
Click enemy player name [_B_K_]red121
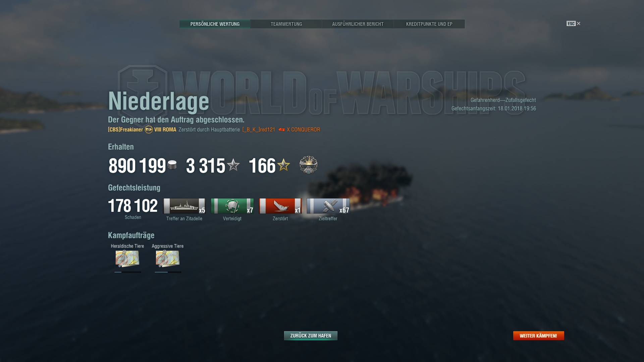(x=259, y=130)
